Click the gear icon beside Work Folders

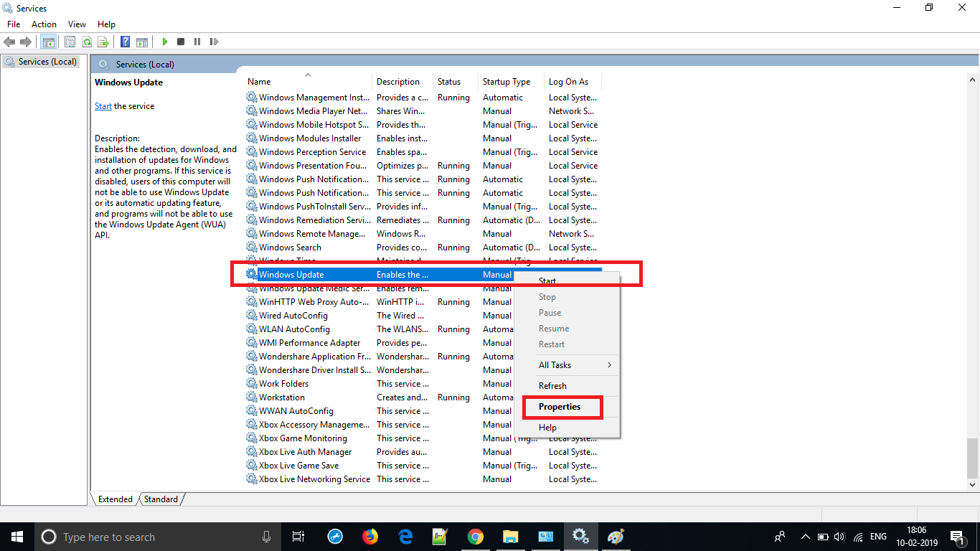point(252,384)
